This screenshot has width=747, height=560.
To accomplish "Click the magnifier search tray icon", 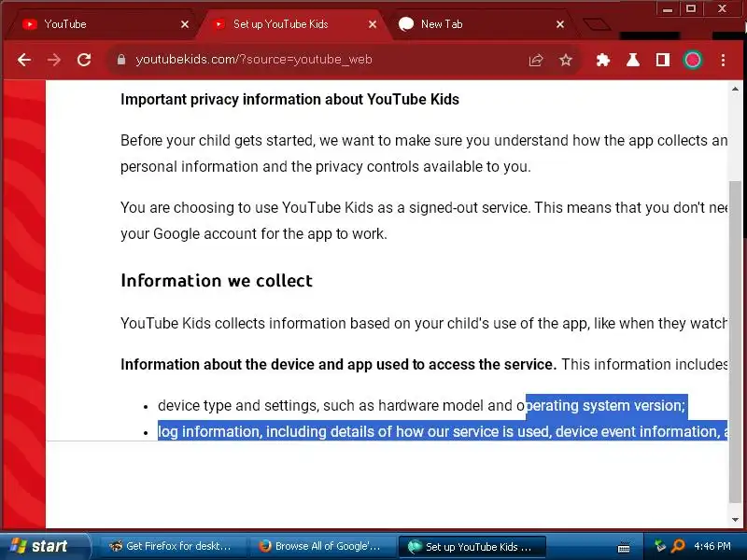I will click(678, 546).
